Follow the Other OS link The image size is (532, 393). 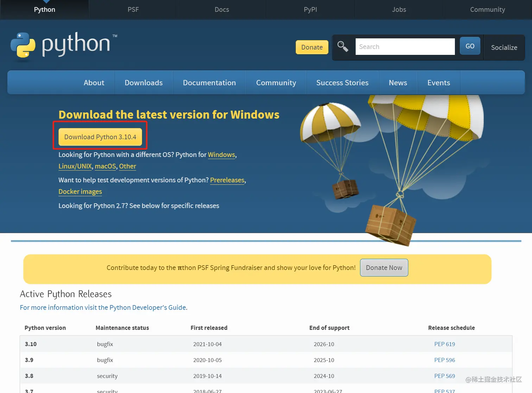(x=127, y=166)
